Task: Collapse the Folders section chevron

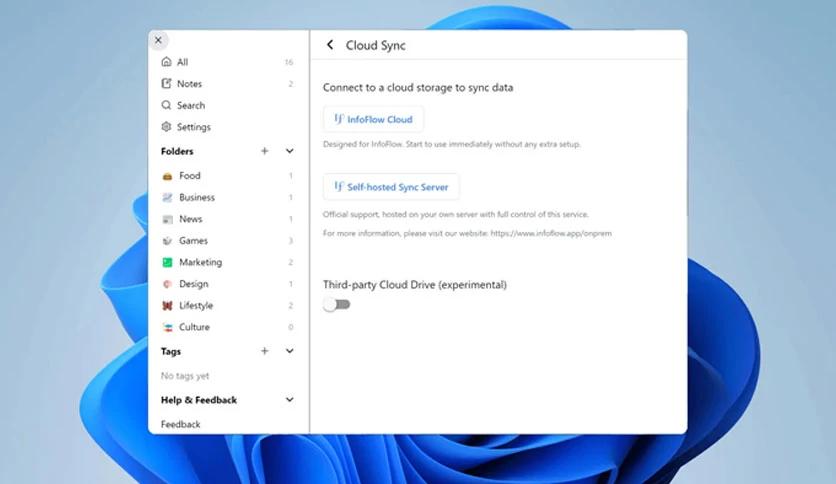Action: click(x=290, y=151)
